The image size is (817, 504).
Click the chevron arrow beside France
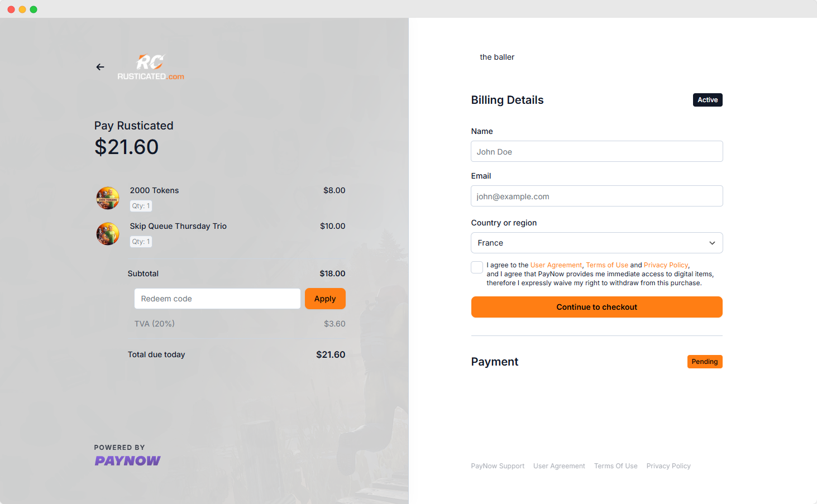click(712, 243)
